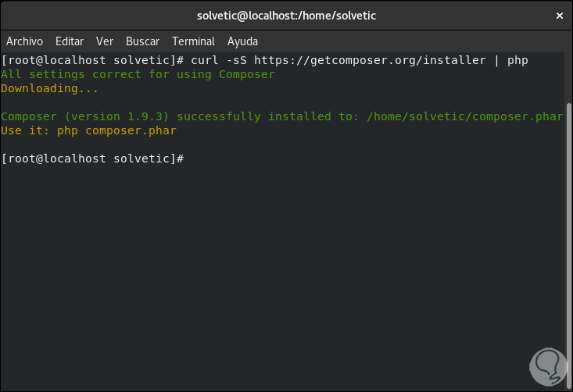Open the Archivo menu
Image resolution: width=573 pixels, height=392 pixels.
click(24, 41)
